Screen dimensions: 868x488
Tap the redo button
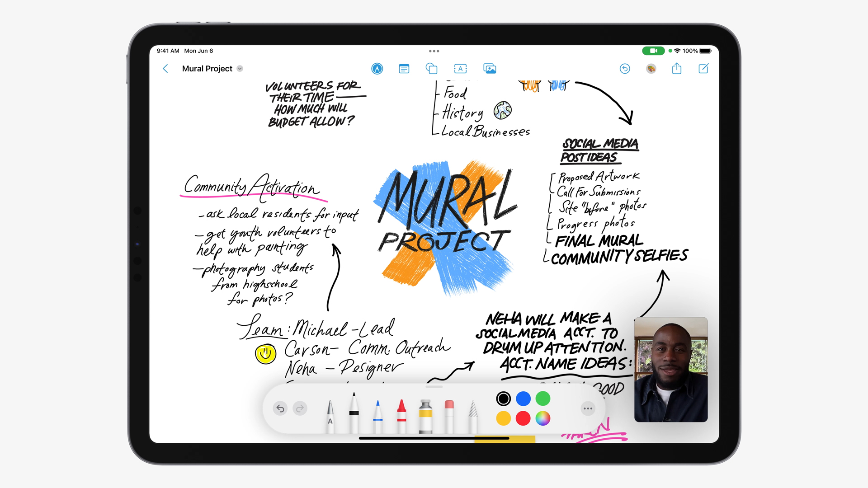tap(301, 408)
